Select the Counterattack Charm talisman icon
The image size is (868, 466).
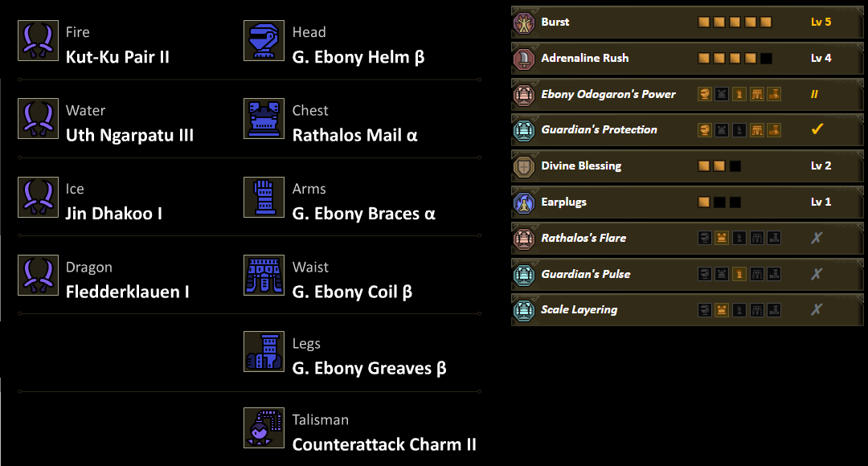tap(264, 428)
